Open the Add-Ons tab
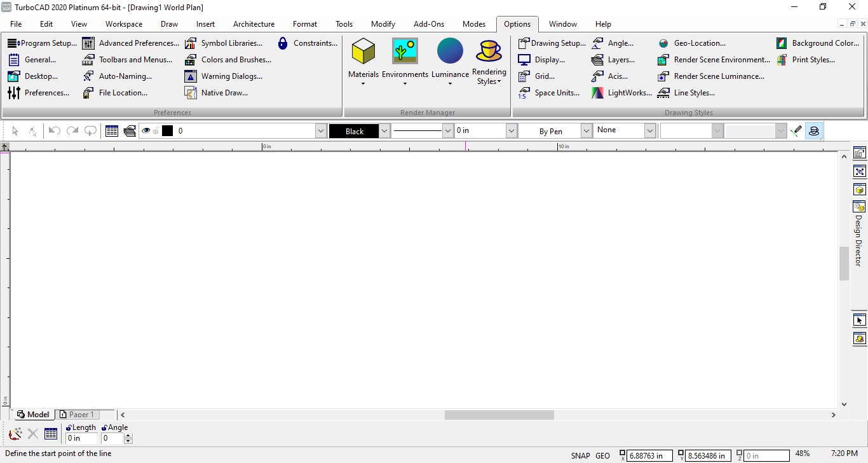The height and width of the screenshot is (463, 868). pos(429,24)
